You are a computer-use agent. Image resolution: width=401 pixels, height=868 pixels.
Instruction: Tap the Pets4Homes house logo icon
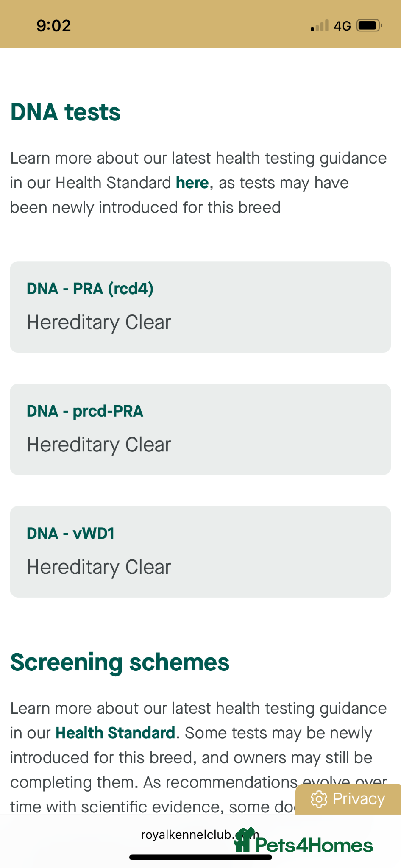pos(244,840)
